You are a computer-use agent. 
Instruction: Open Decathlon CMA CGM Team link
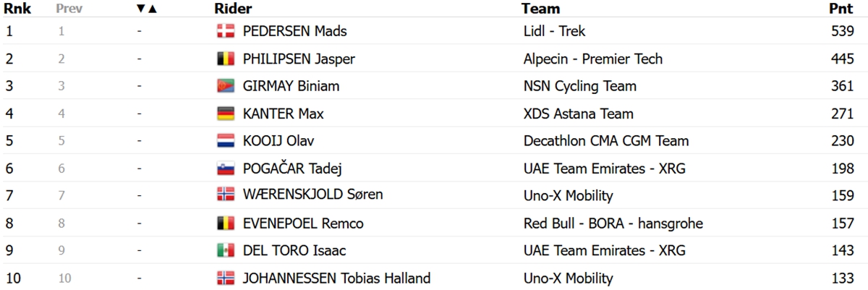[606, 141]
